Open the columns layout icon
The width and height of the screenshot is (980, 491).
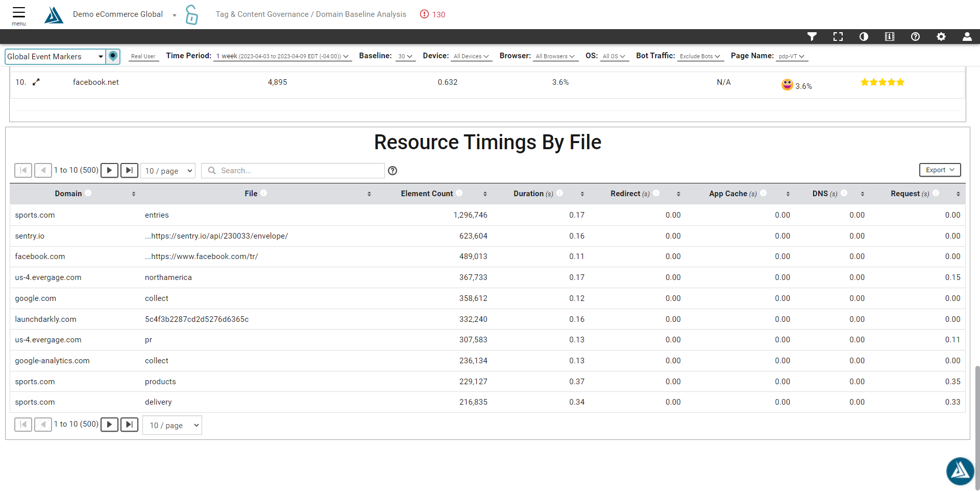tap(890, 36)
